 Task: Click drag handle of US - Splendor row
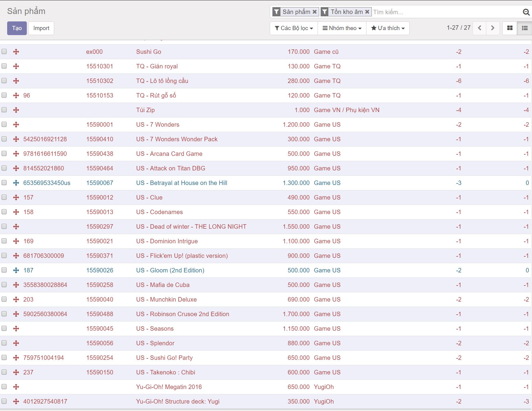pos(16,343)
